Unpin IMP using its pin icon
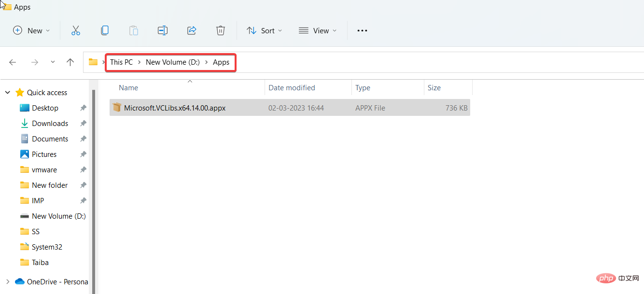The width and height of the screenshot is (644, 294). point(83,201)
